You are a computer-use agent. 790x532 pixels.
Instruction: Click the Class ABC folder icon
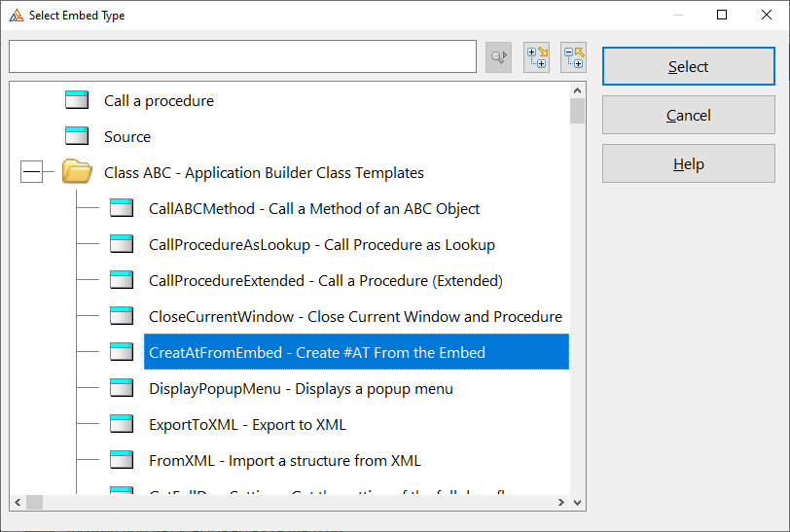click(77, 172)
